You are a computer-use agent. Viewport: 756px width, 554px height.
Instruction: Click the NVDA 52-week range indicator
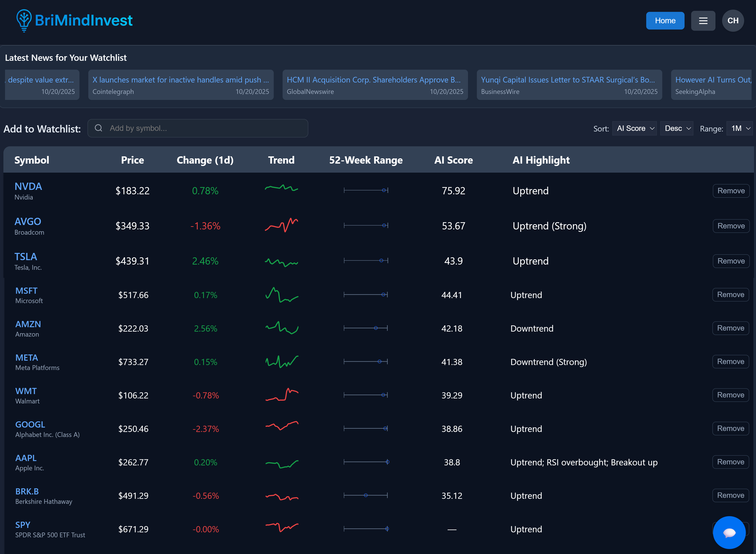coord(366,190)
